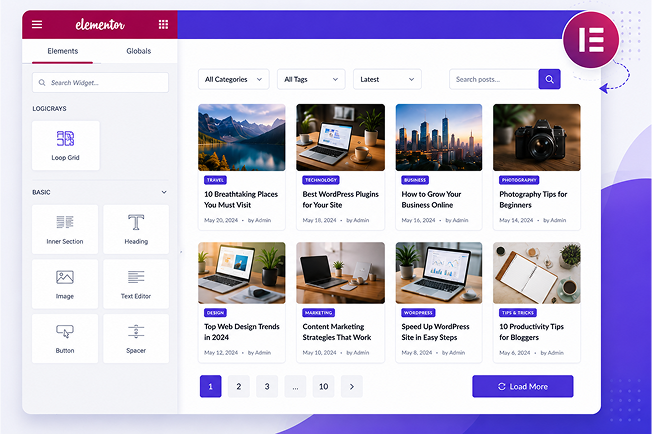Click the 'May 20, 2024' post date
This screenshot has height=434, width=652.
coord(221,220)
